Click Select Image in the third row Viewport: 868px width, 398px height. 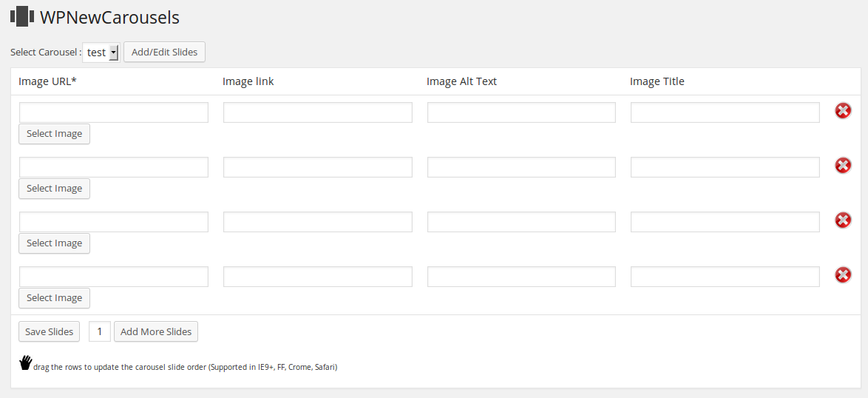54,243
